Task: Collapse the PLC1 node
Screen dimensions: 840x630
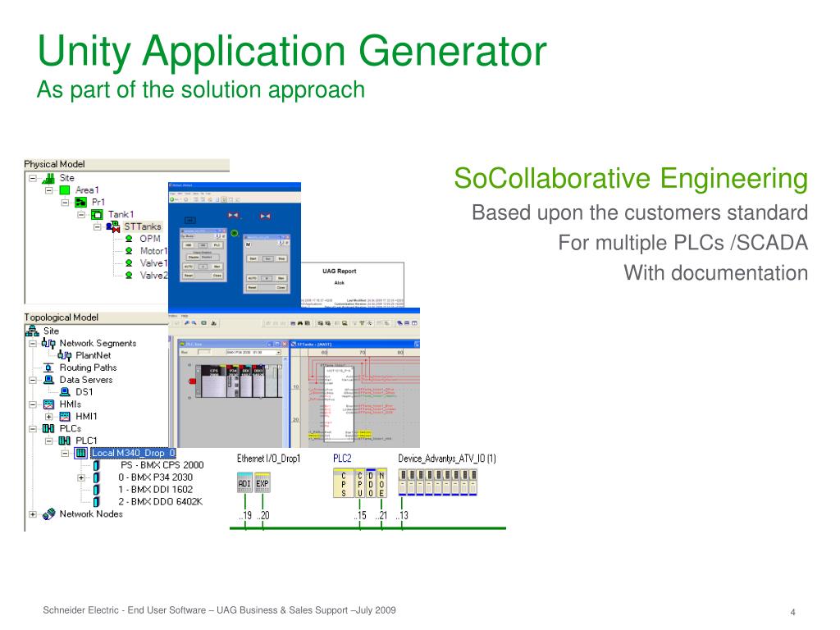Action: tap(48, 441)
